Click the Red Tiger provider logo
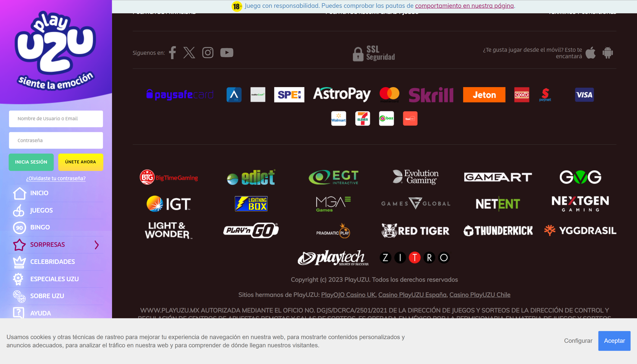This screenshot has height=364, width=637. pos(416,231)
